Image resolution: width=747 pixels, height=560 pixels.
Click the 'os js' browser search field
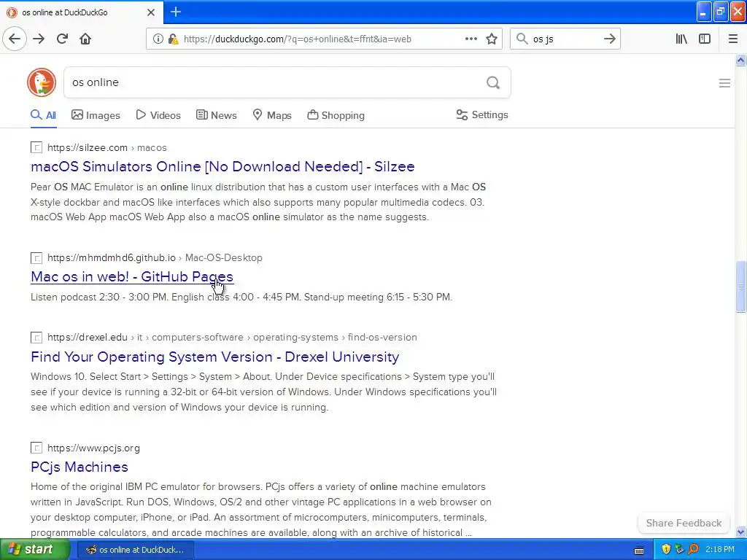tap(564, 39)
